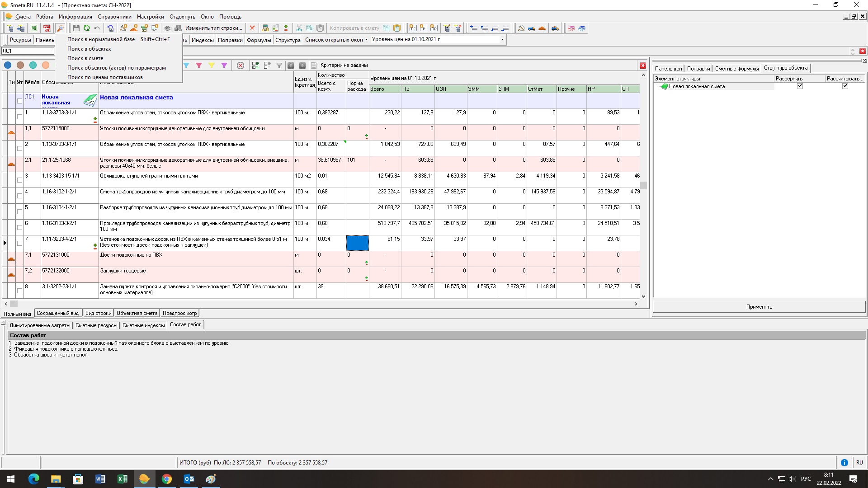Click the Excel export toolbar icon

34,28
